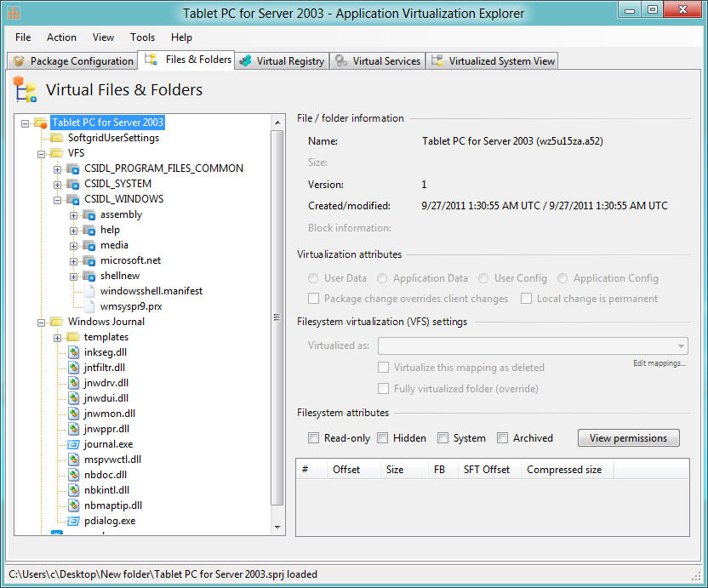Click the pdialog.exe application icon
The height and width of the screenshot is (588, 708).
click(73, 521)
